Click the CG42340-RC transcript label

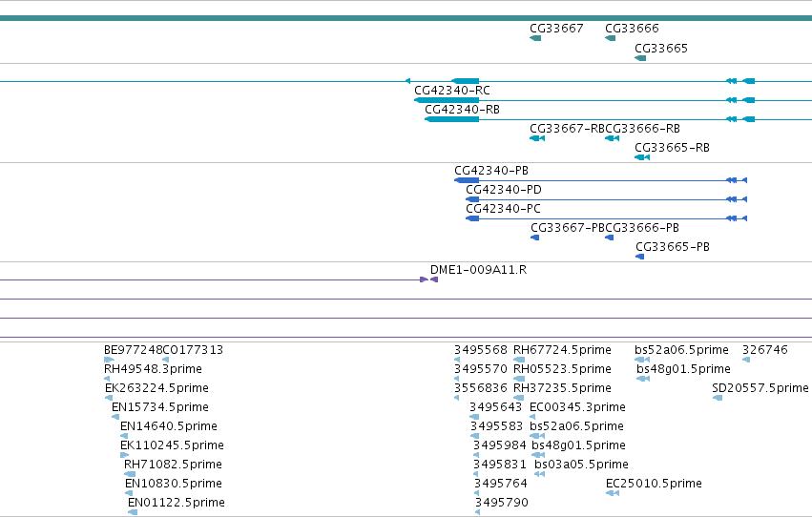tap(452, 91)
